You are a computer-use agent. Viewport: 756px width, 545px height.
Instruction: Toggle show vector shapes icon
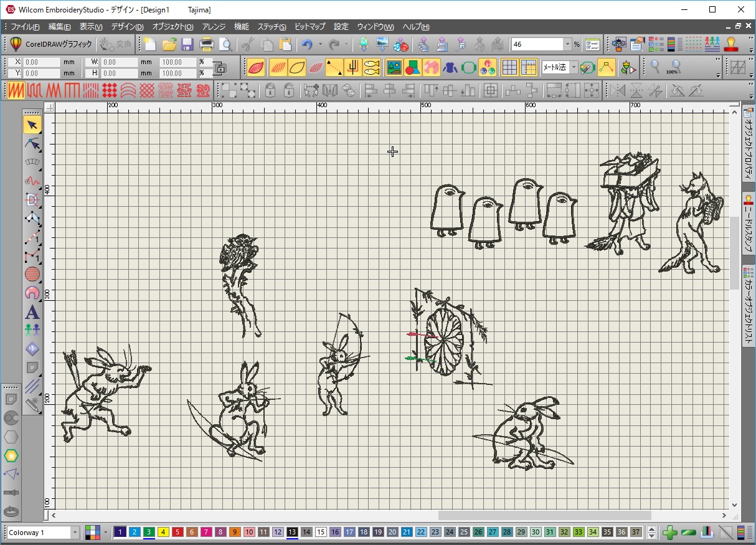(x=412, y=67)
